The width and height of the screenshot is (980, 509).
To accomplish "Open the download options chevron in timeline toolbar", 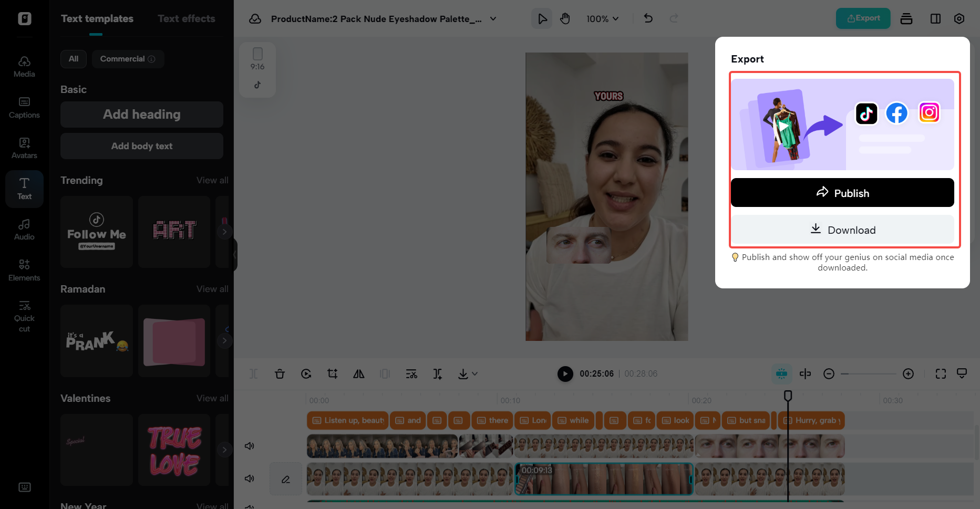I will pyautogui.click(x=474, y=373).
